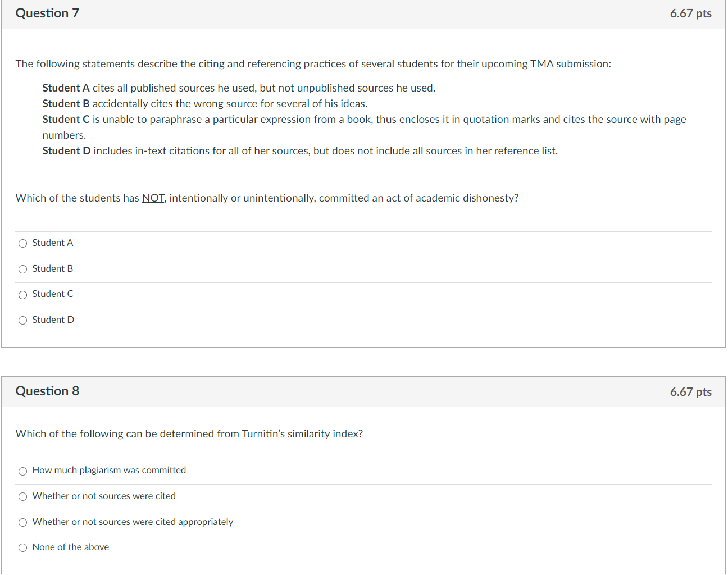Click the Question 8 header
728x575 pixels.
47,391
